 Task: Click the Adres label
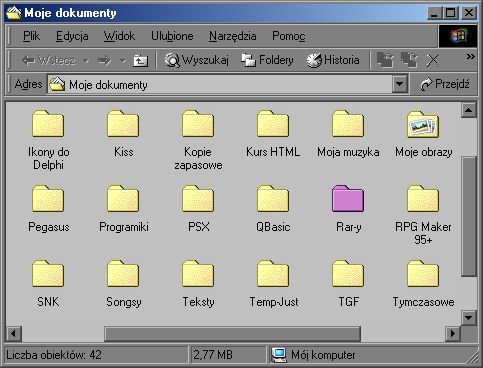[x=28, y=84]
